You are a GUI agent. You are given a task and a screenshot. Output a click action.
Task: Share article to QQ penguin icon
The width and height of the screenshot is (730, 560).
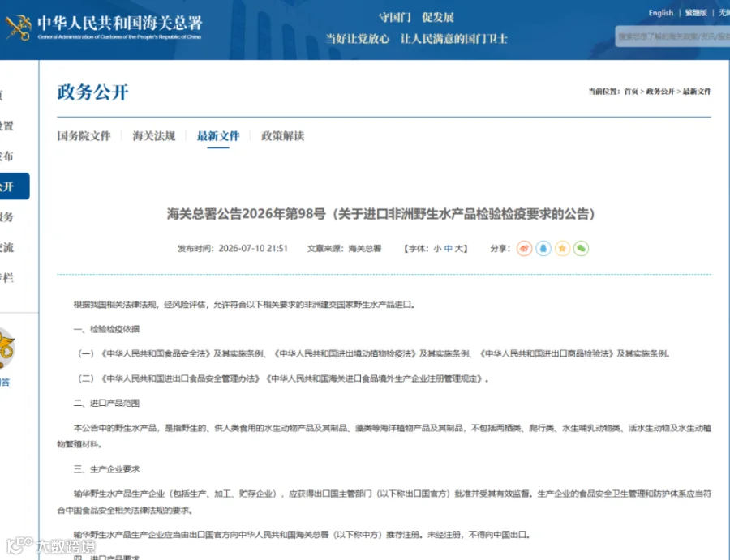[x=543, y=248]
